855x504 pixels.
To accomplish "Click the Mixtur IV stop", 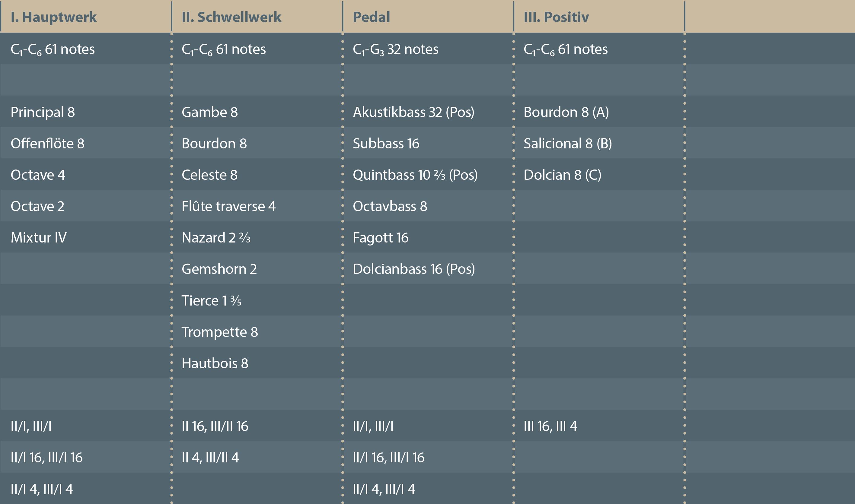I will coord(38,237).
